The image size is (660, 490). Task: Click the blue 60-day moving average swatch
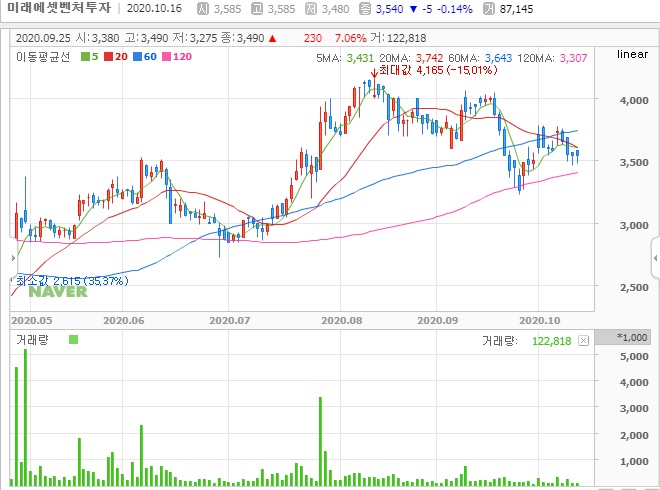(x=137, y=56)
